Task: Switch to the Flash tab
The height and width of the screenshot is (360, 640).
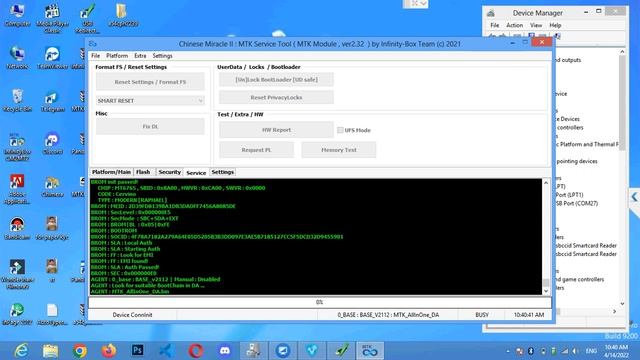Action: pos(143,172)
